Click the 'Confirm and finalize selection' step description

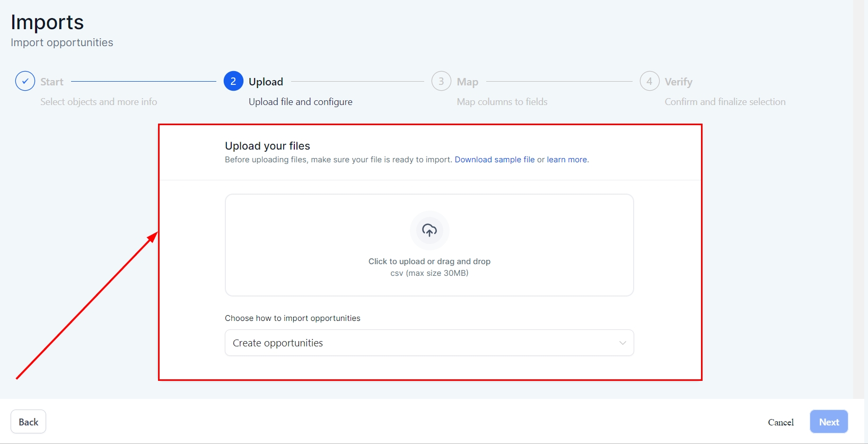725,102
